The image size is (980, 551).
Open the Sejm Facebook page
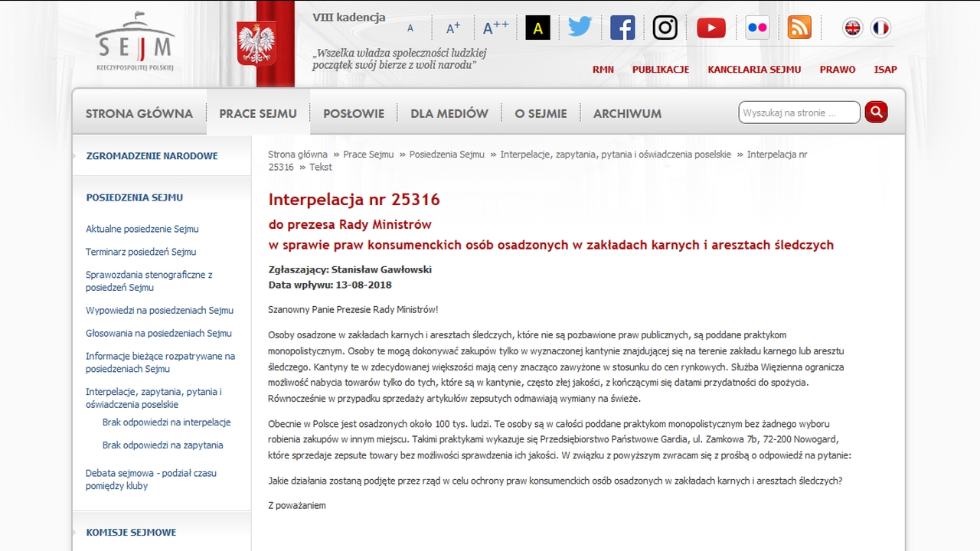tap(622, 28)
